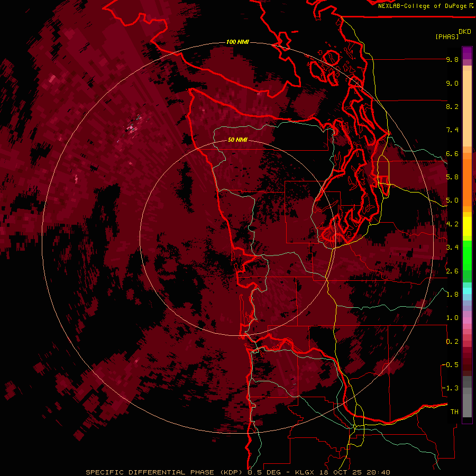
Task: Click the 8.2 legend value
Action: 452,106
